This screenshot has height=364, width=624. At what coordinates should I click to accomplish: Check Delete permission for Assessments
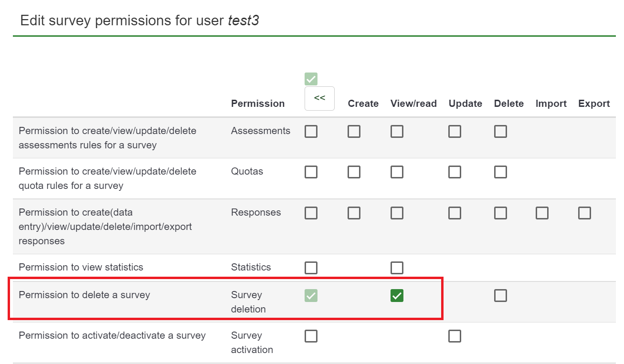pyautogui.click(x=500, y=131)
